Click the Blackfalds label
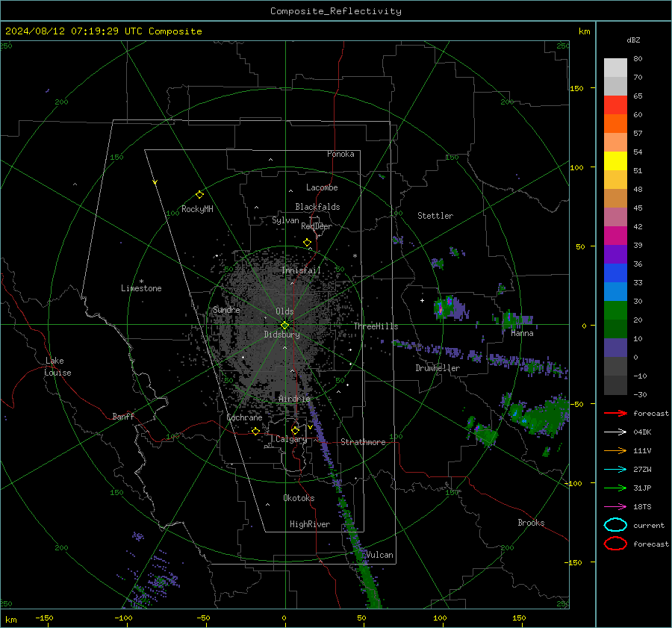672x628 pixels. [317, 207]
